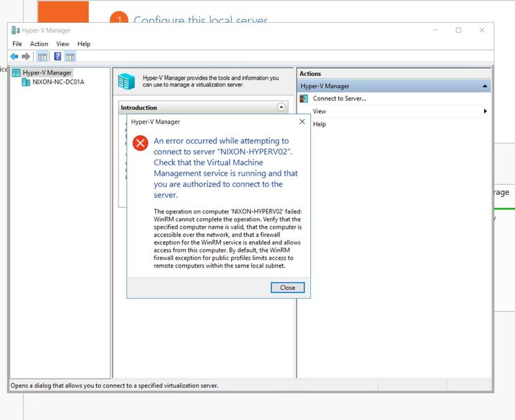
Task: Expand the View submenu in Actions pane
Action: coord(487,111)
